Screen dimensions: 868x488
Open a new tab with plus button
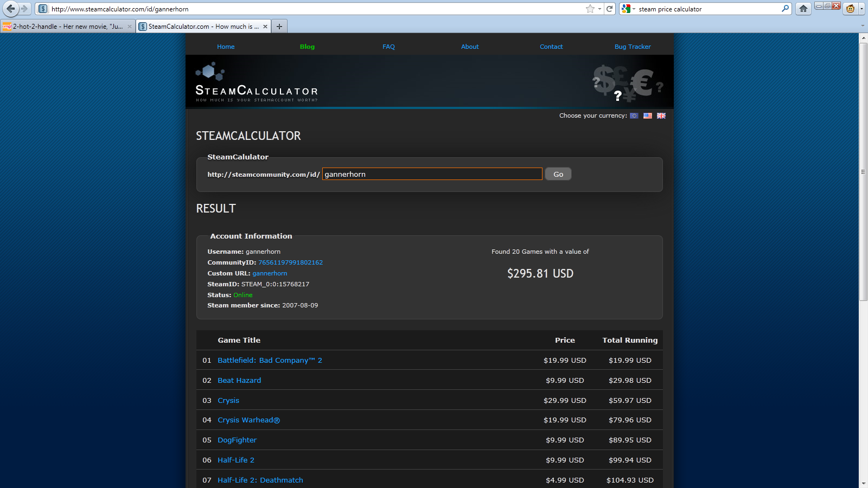point(279,26)
